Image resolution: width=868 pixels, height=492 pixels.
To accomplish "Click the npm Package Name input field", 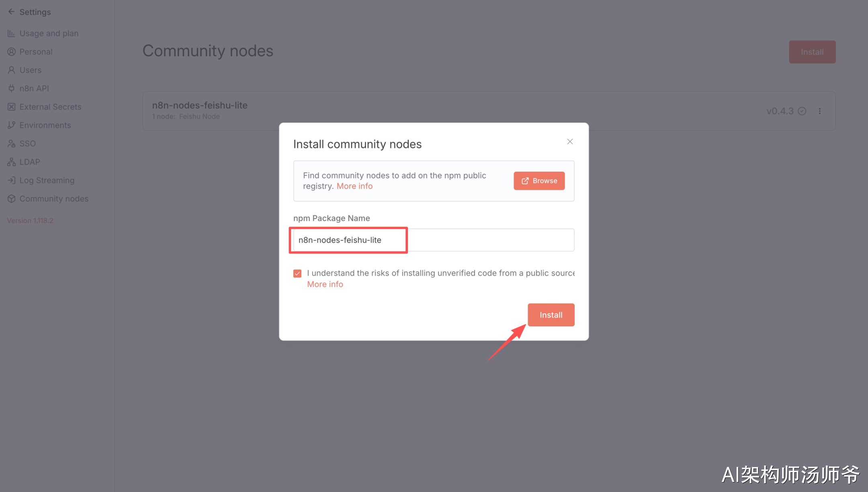I will pyautogui.click(x=434, y=240).
